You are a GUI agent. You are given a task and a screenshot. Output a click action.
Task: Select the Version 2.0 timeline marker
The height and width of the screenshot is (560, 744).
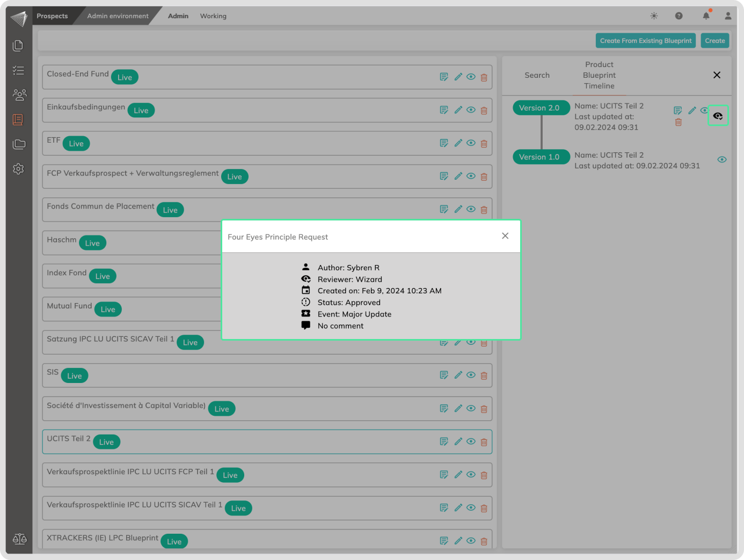point(539,108)
